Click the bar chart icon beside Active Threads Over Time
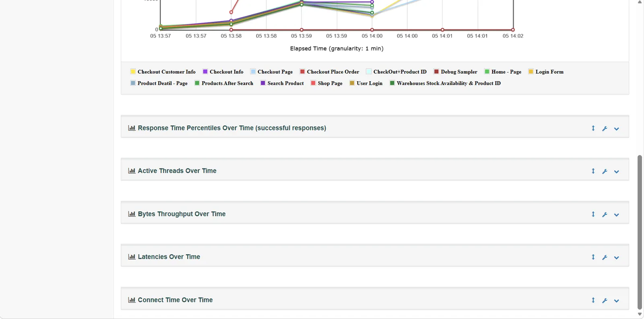 tap(132, 171)
